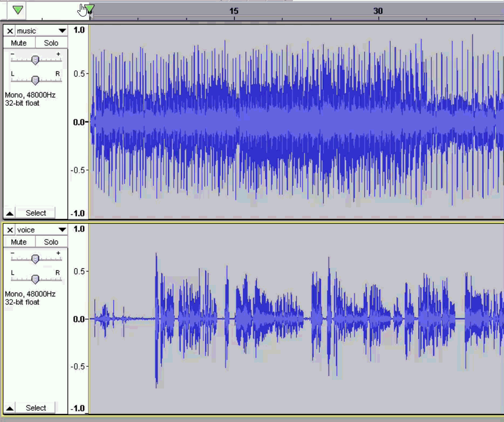Click the voice track 32-bit float info text
The height and width of the screenshot is (422, 504).
[22, 302]
